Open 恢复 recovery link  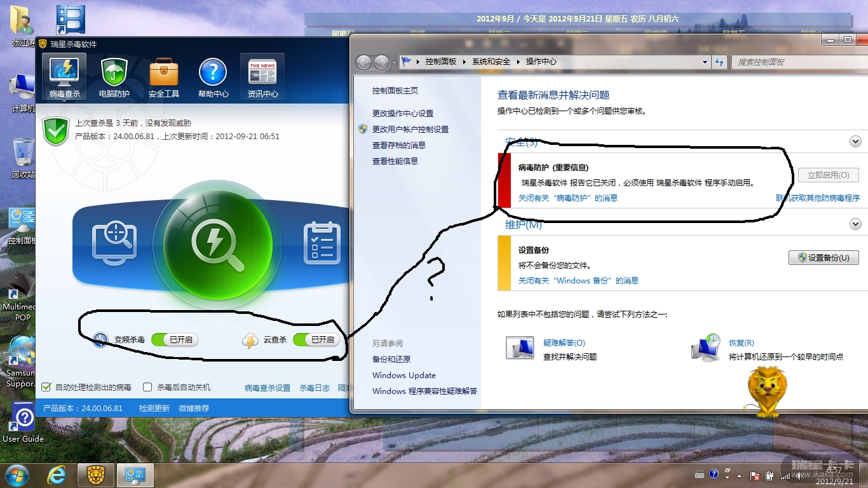pos(742,343)
